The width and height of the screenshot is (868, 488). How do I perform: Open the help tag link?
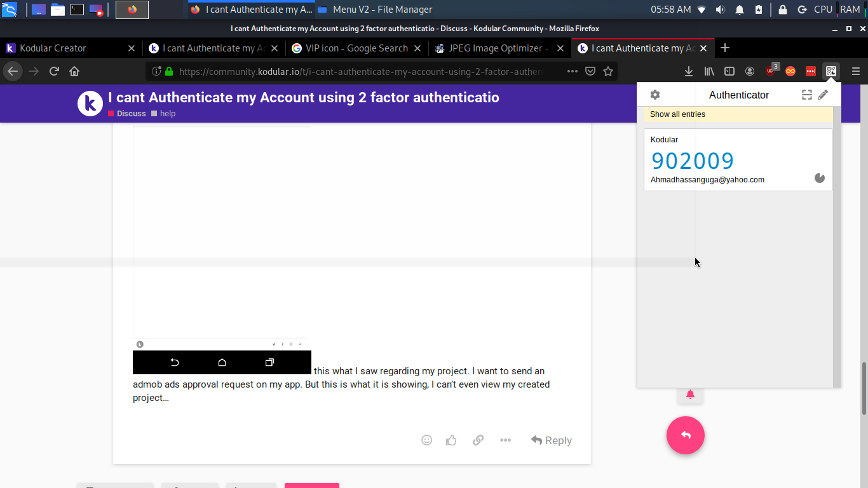click(163, 114)
